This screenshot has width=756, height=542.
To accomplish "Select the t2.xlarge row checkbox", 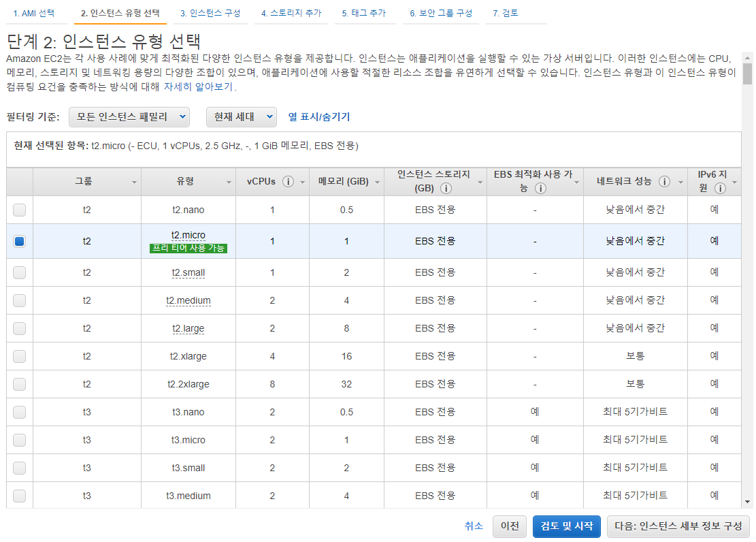I will (x=19, y=357).
